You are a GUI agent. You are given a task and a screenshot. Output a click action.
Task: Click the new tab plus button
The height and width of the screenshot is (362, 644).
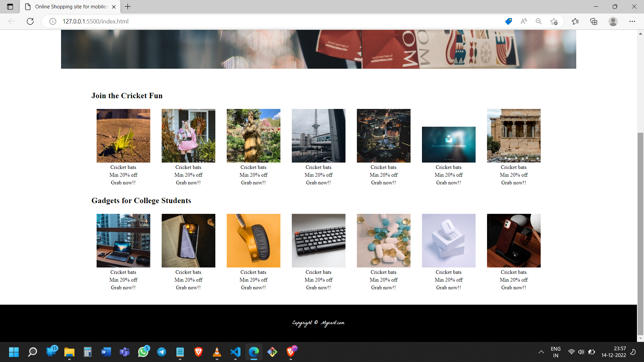127,6
